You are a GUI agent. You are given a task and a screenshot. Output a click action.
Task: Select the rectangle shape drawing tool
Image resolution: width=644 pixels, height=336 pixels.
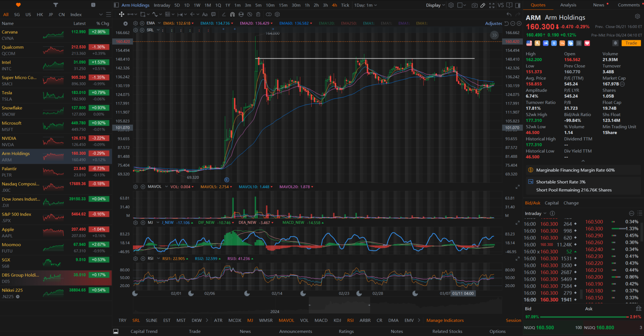(x=143, y=15)
